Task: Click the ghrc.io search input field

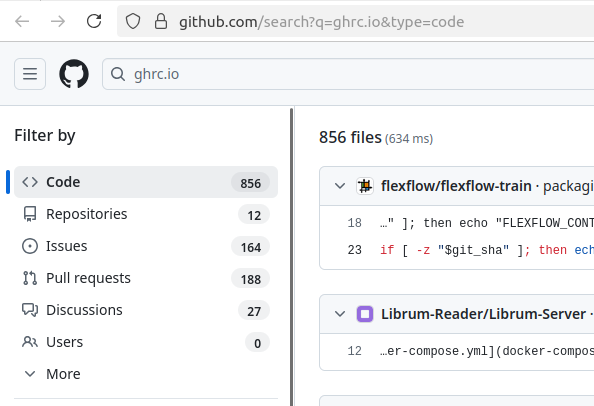Action: coord(348,74)
